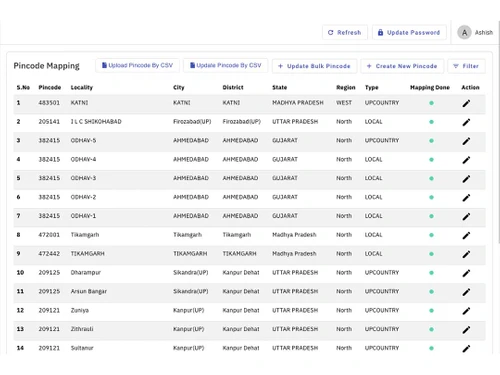Edit the Arsun Bangar row
Screen dimensions: 500x375
click(466, 292)
